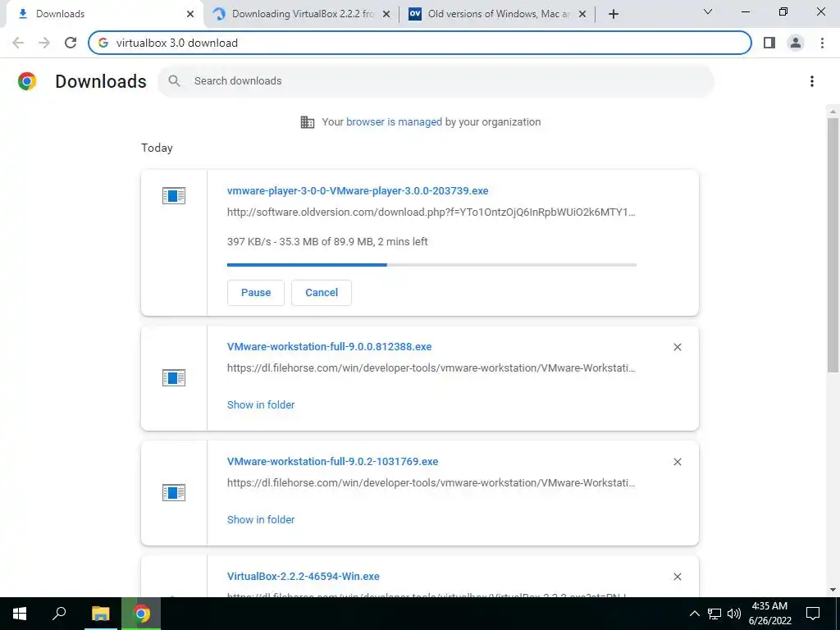Open a new browser tab

[x=614, y=14]
